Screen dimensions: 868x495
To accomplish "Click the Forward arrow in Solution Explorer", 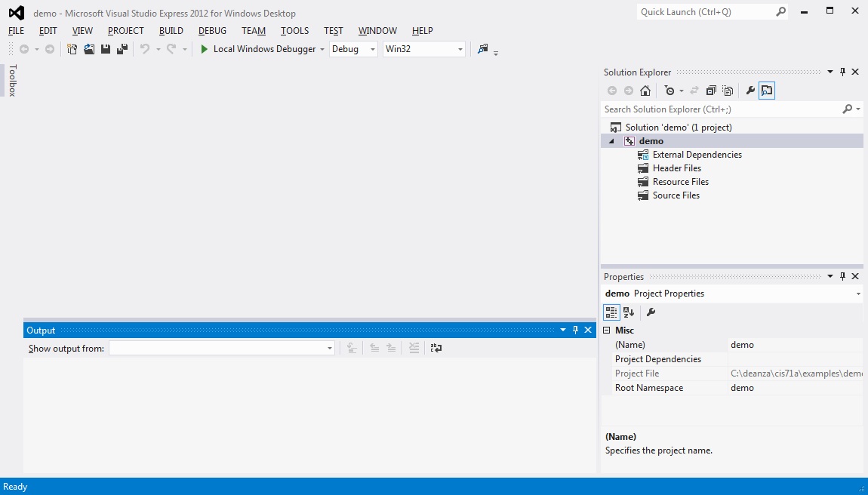I will coord(628,91).
